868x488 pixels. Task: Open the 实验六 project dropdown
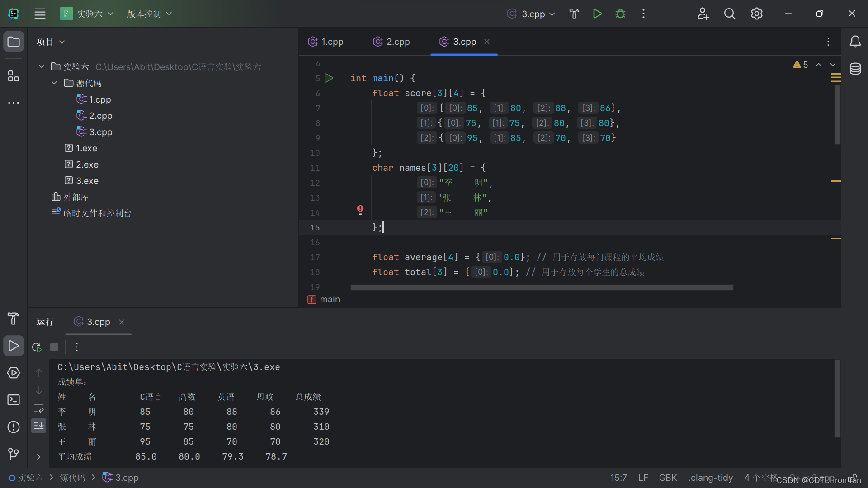click(x=87, y=14)
